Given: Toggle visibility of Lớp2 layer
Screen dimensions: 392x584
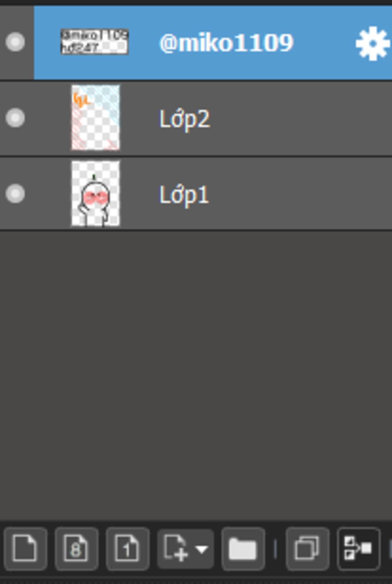Looking at the screenshot, I should pos(15,118).
